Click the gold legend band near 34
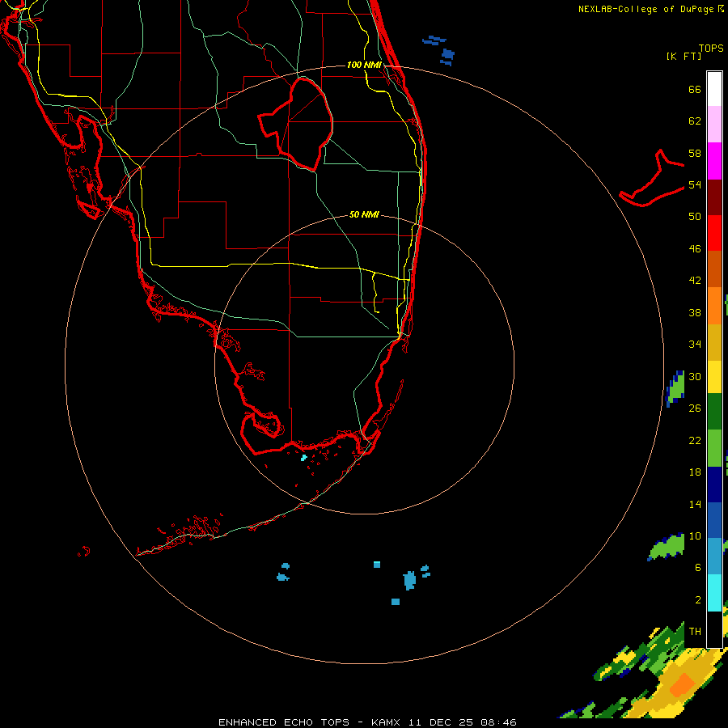Image resolution: width=728 pixels, height=728 pixels. coord(714,342)
